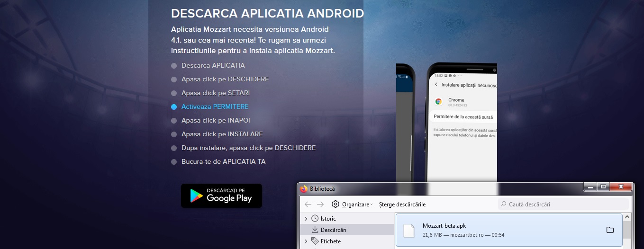Viewport: 644px width, 249px height.
Task: Maximize the Bibliotecă window
Action: coord(603,187)
